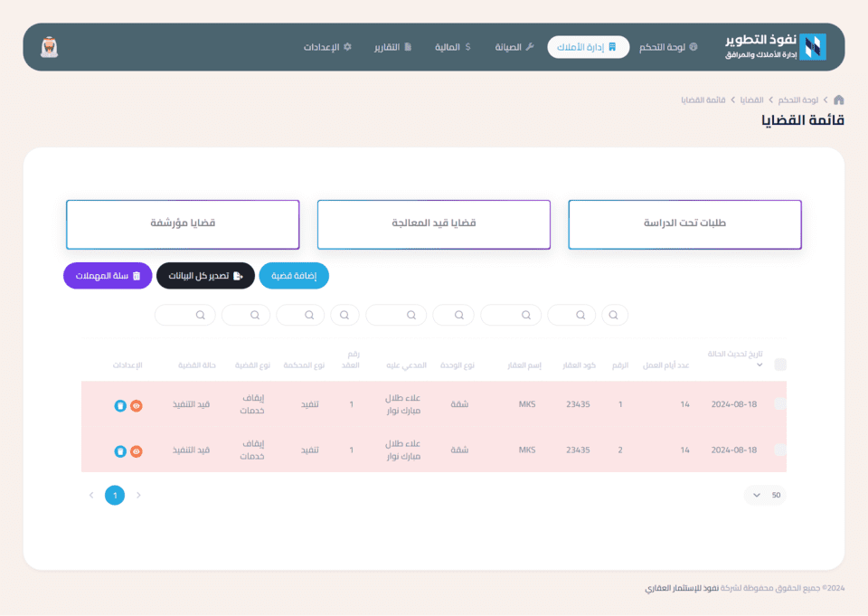Open the إدارة الأملاك navigation menu
This screenshot has height=616, width=868.
coord(589,47)
